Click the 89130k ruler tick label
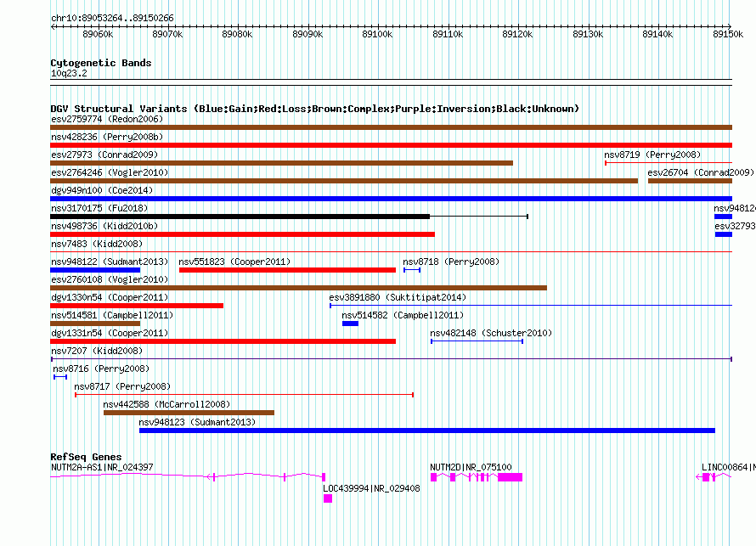 point(588,34)
